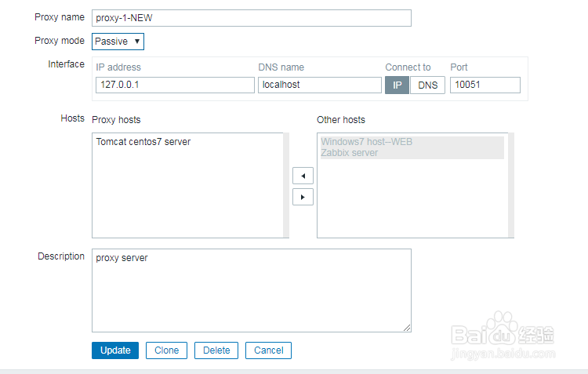This screenshot has width=588, height=374.
Task: Click the Cancel button
Action: click(x=268, y=350)
